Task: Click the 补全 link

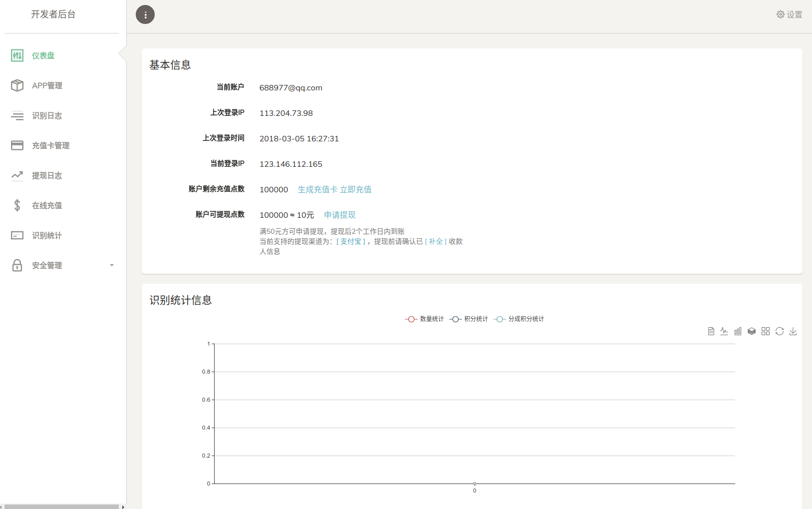Action: [x=436, y=241]
